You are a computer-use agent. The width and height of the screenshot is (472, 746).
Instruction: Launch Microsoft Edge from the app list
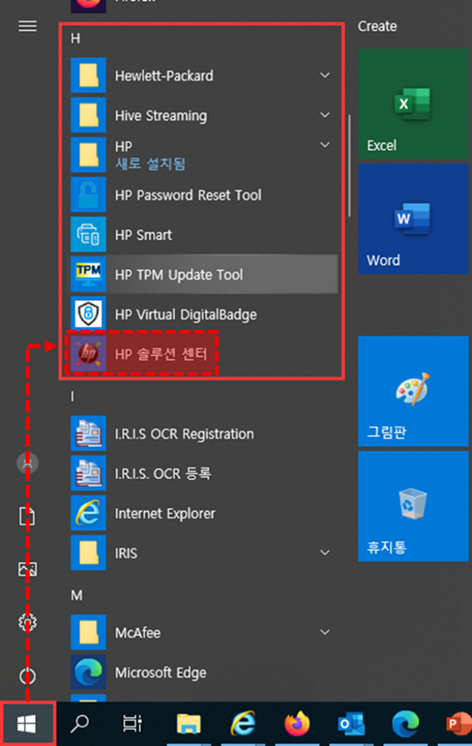click(x=88, y=672)
